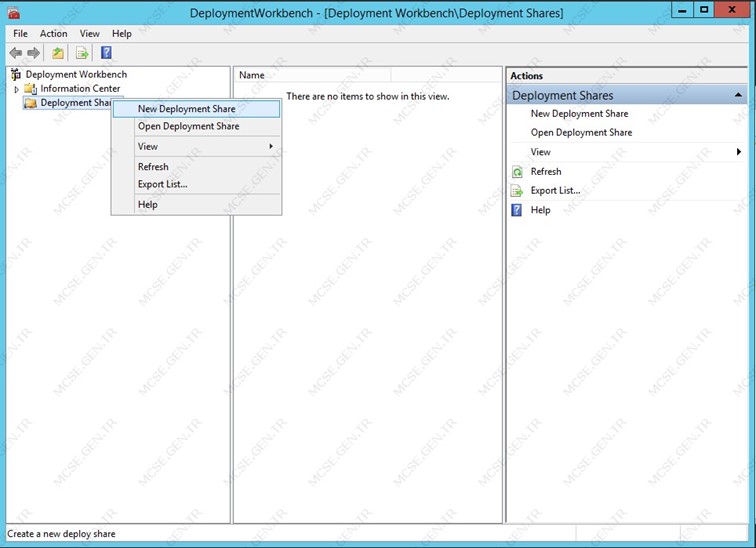This screenshot has height=548, width=756.
Task: Click View in the Actions pane
Action: coord(540,152)
